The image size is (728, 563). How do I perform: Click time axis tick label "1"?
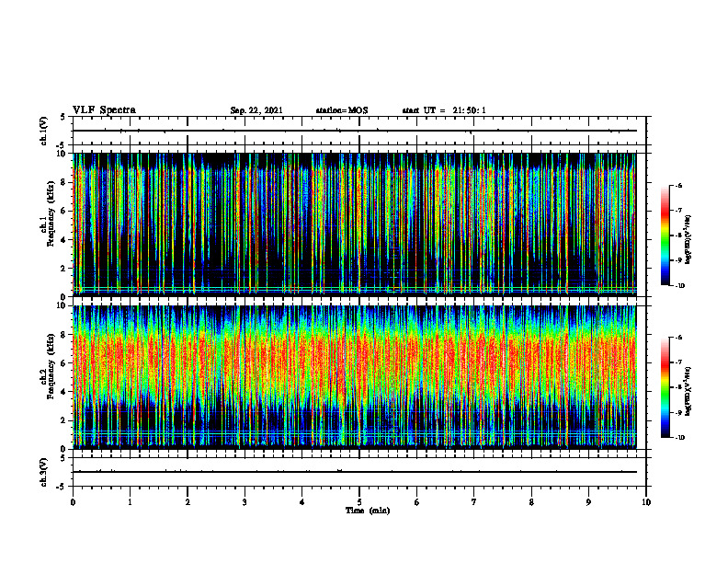click(130, 502)
